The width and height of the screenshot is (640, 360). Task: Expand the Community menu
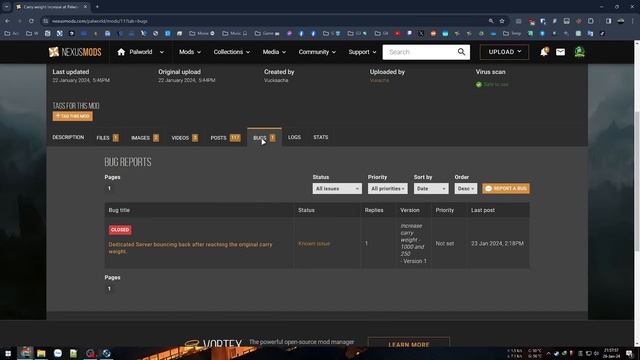(317, 52)
